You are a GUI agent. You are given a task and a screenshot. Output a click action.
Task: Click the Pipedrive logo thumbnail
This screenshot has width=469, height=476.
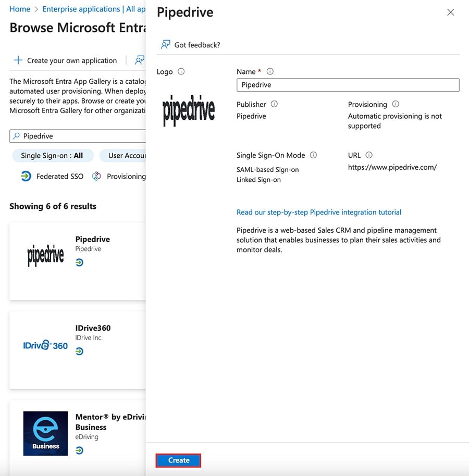pyautogui.click(x=45, y=255)
